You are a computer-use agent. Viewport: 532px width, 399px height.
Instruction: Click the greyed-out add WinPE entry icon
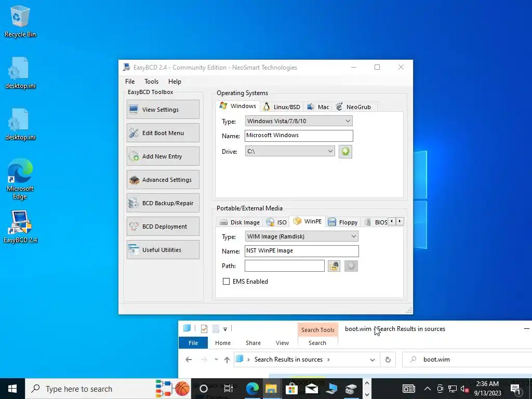(x=351, y=266)
